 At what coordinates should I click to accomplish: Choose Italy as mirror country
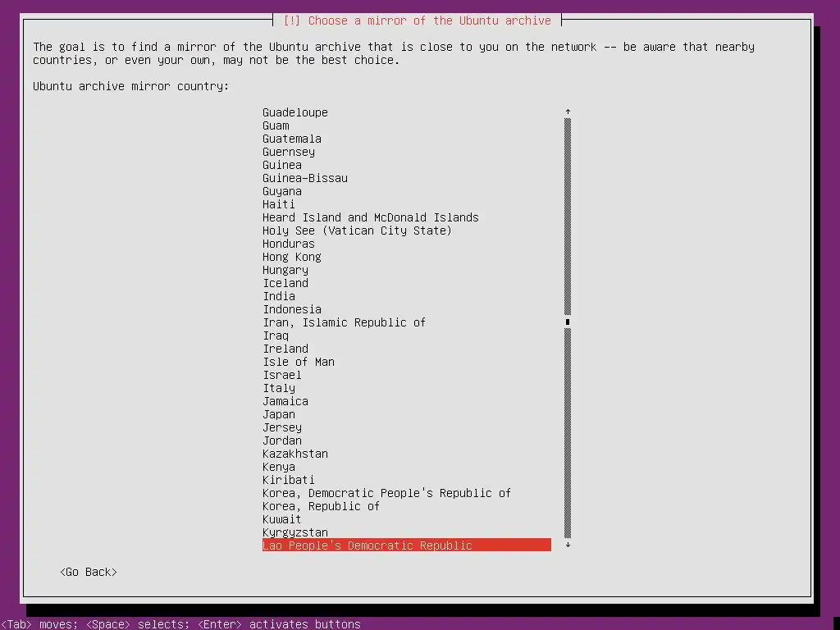pyautogui.click(x=279, y=388)
